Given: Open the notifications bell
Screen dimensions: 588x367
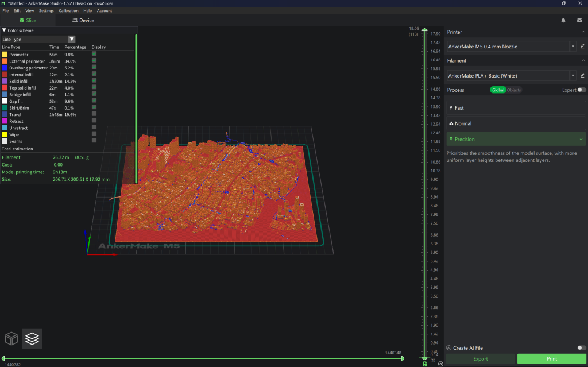Looking at the screenshot, I should 563,20.
